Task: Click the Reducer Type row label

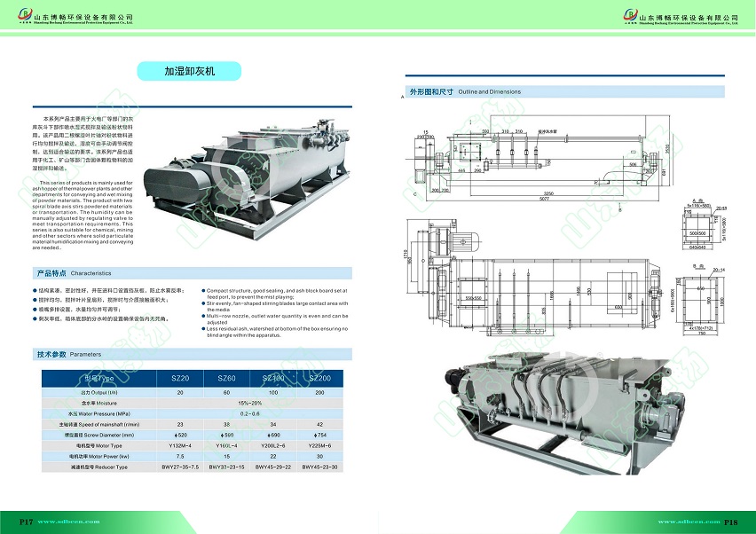Action: (98, 467)
